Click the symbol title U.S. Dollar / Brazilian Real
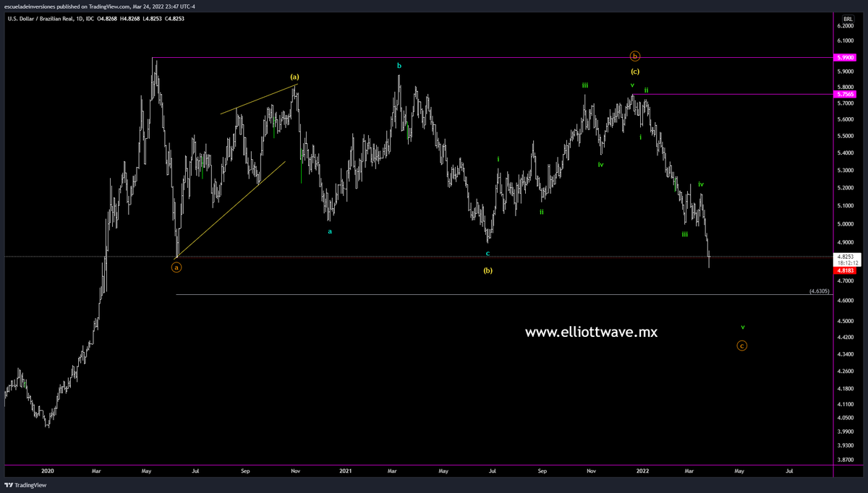Screen dimensions: 868x493 coord(41,18)
